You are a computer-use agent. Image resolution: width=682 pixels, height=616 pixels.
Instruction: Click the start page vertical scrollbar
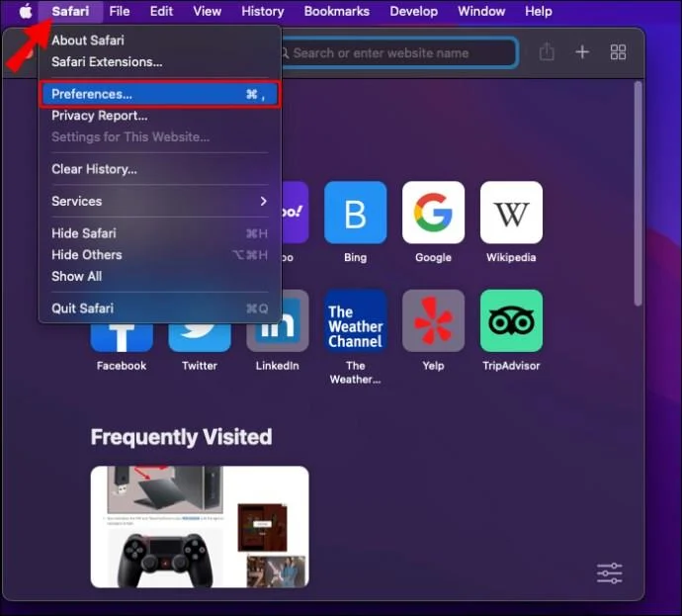click(x=639, y=193)
